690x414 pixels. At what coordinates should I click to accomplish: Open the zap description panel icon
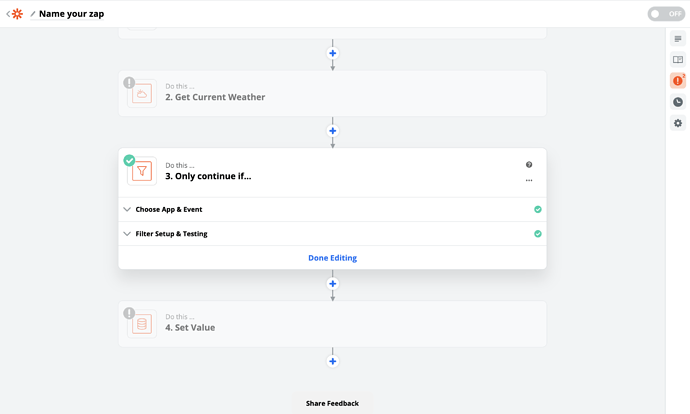click(x=678, y=39)
